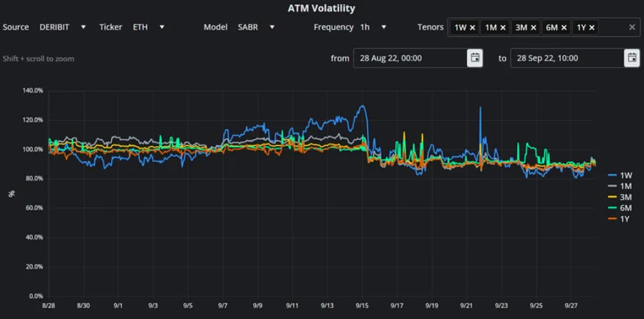The image size is (644, 319).
Task: Click the 9/1 x-axis date label
Action: [x=119, y=306]
